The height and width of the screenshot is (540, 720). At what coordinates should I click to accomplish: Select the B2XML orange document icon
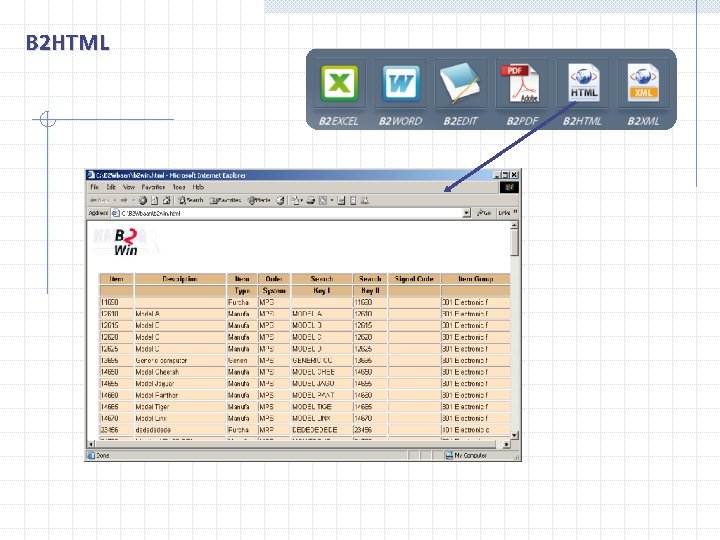643,83
